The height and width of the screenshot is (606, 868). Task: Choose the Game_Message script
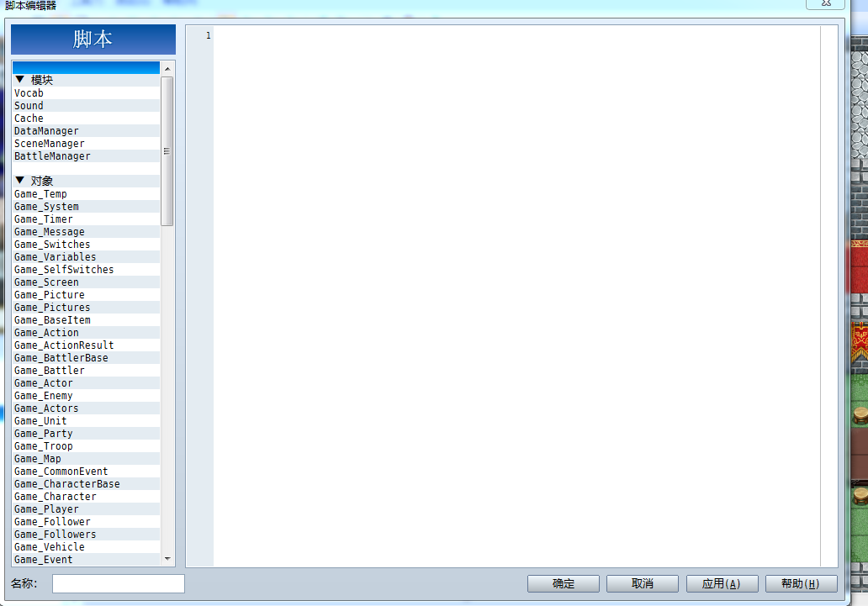pyautogui.click(x=86, y=232)
